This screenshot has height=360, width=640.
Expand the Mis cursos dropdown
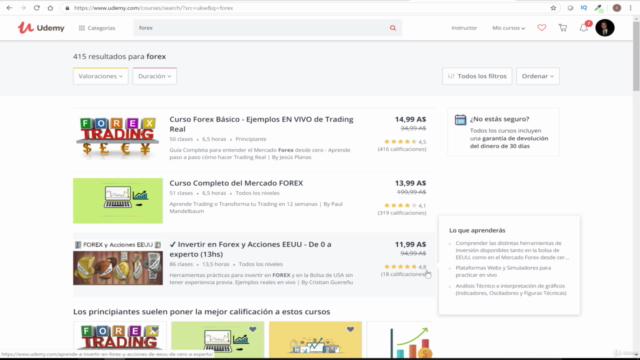509,28
